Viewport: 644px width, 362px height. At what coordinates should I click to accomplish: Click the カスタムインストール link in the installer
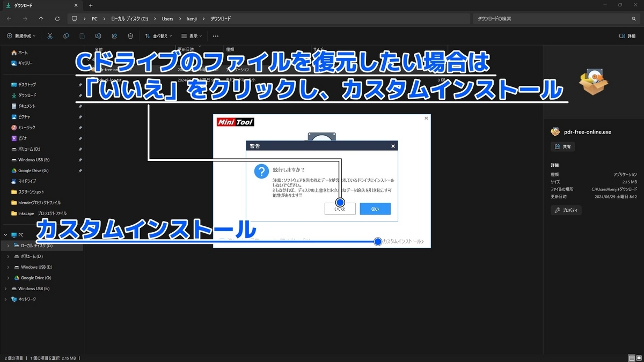[402, 241]
